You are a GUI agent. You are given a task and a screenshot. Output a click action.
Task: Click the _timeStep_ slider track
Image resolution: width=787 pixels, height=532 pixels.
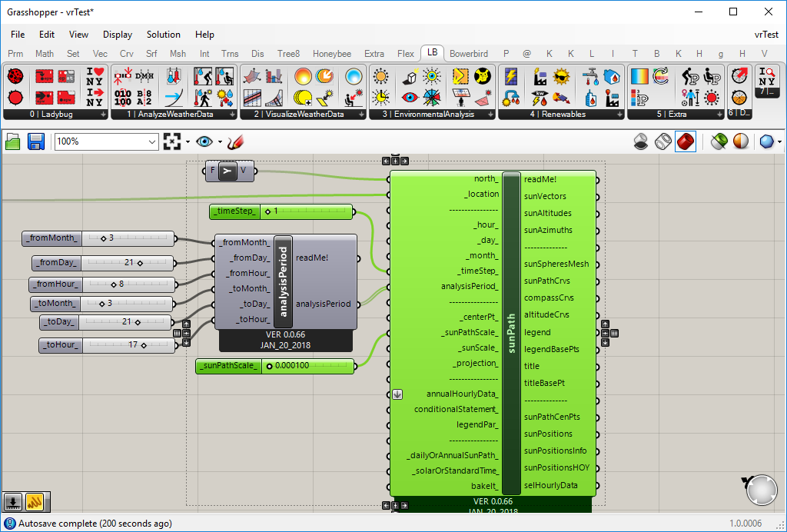point(307,211)
